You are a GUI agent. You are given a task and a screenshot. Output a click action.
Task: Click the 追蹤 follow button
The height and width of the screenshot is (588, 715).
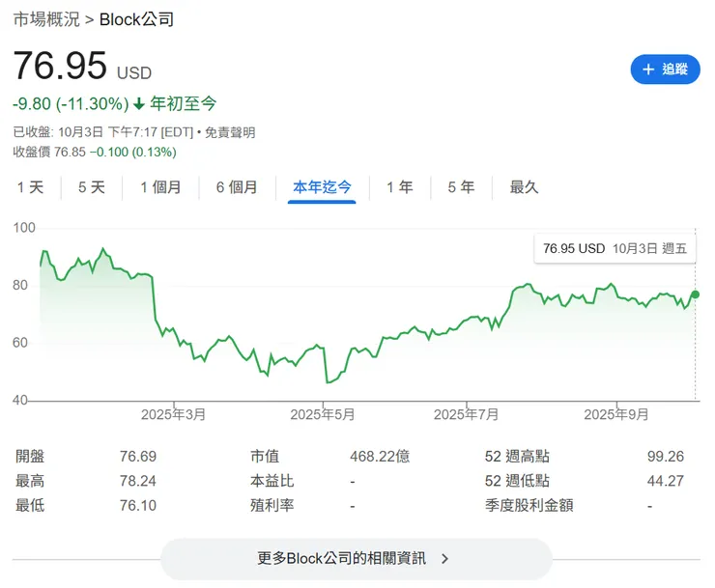(x=665, y=70)
